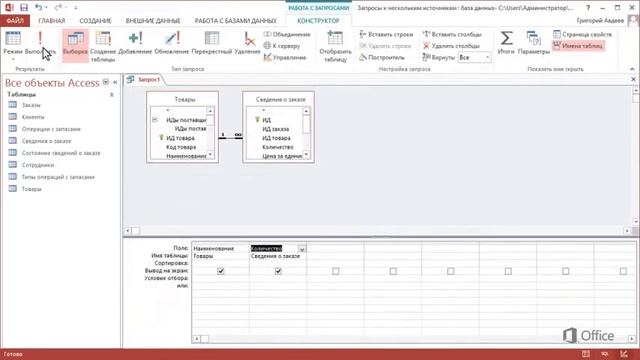Check Вывод на экран in fifth column
The height and width of the screenshot is (360, 640).
(451, 271)
